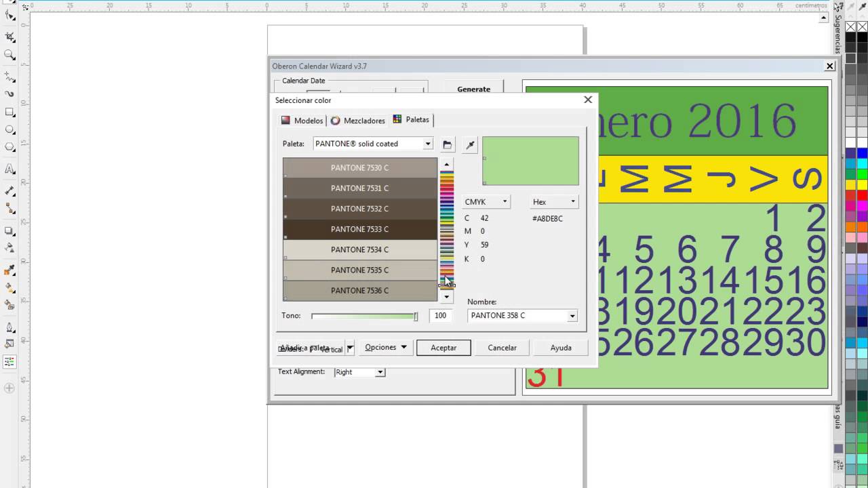Select the Connector tool

coord(9,208)
